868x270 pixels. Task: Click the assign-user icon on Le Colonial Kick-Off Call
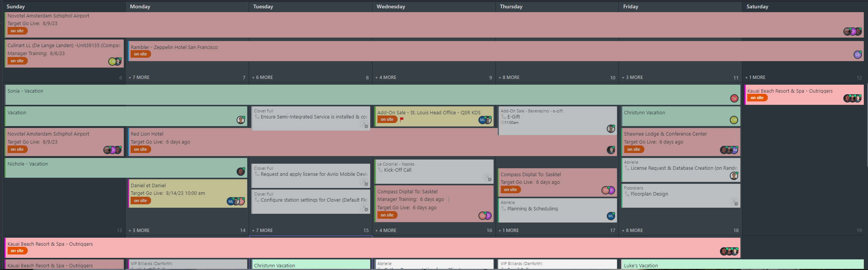[x=488, y=177]
